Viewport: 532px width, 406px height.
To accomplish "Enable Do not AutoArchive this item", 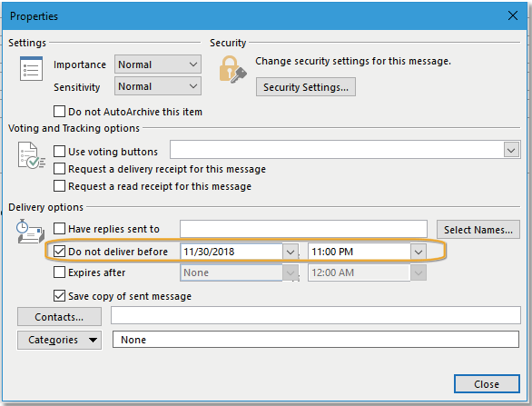I will coord(59,112).
